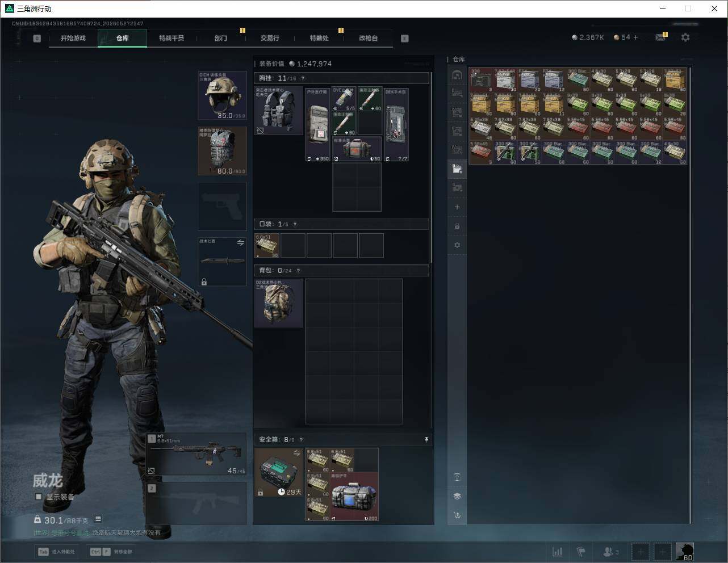This screenshot has height=563, width=728.
Task: Open player avatar showing level 60
Action: tap(684, 552)
